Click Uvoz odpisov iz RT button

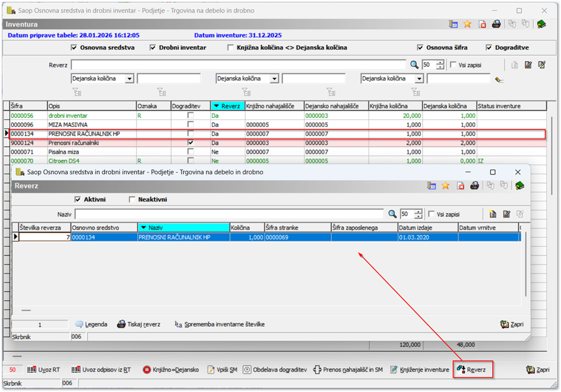point(102,370)
